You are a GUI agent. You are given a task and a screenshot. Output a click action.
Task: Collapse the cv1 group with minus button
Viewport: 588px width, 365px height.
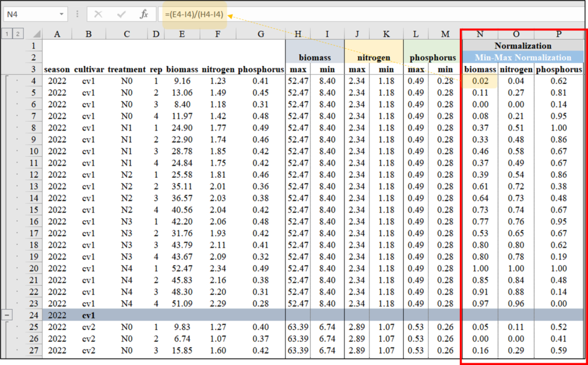[x=7, y=315]
